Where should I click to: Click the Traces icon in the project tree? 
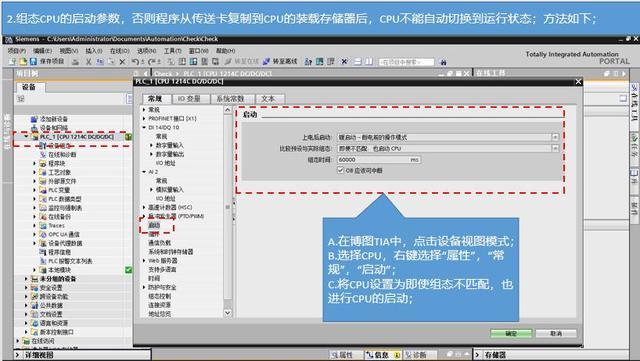point(43,225)
